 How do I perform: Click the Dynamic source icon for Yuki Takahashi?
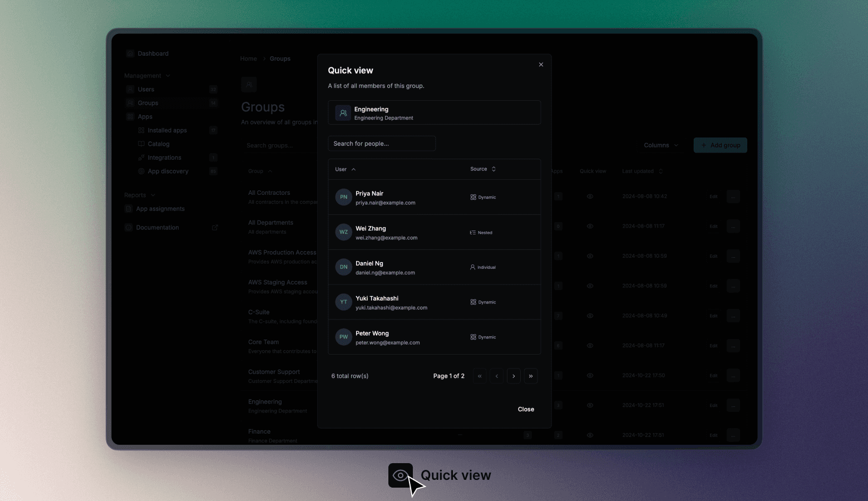[x=473, y=302]
